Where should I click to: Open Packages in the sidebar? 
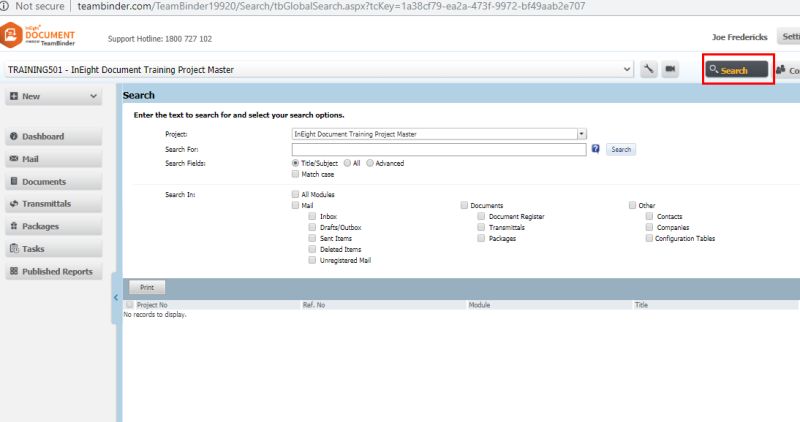pyautogui.click(x=54, y=226)
